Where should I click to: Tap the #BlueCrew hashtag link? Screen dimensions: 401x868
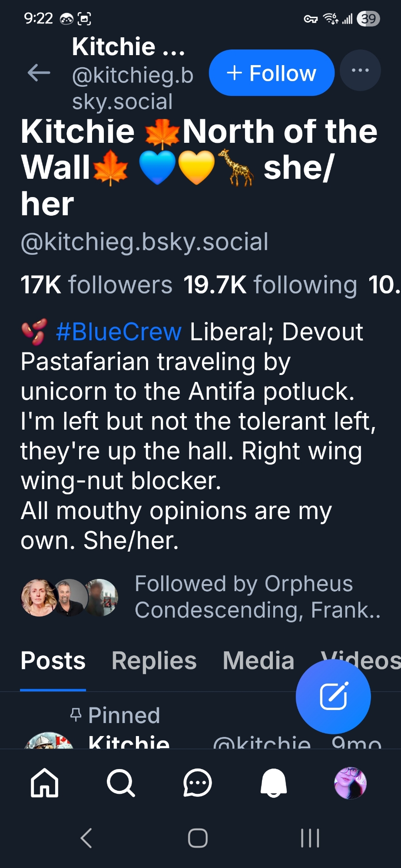click(x=119, y=332)
